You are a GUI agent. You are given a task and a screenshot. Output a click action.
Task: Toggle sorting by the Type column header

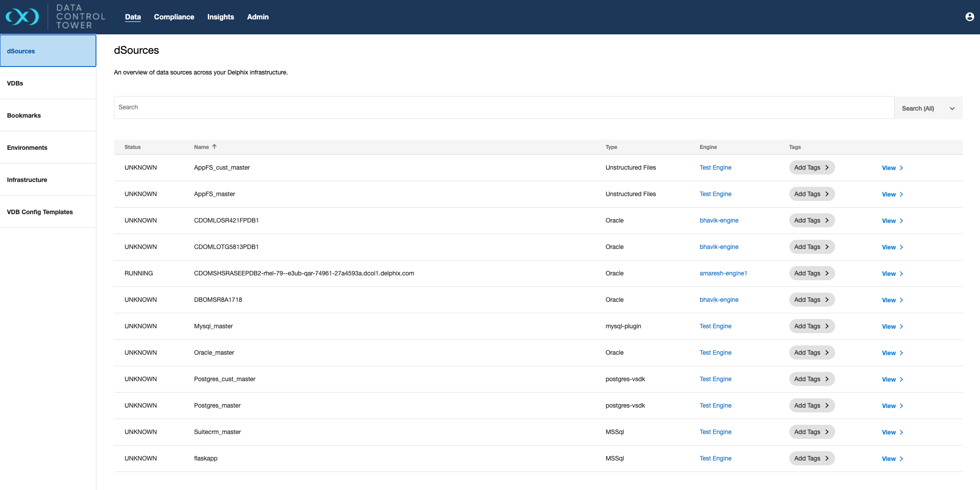tap(612, 147)
